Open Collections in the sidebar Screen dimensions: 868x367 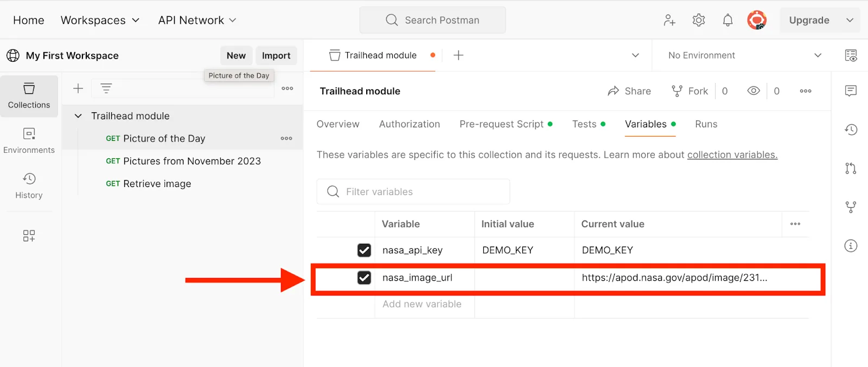29,96
